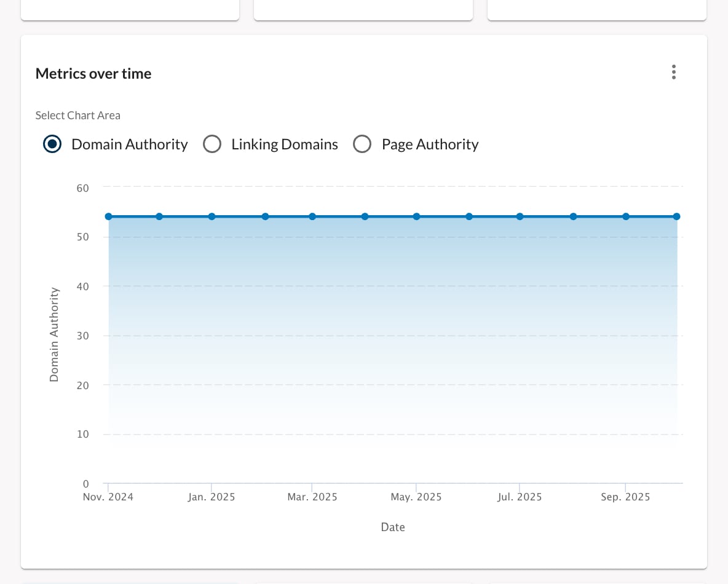Click the Select Chart Area label
728x584 pixels.
[78, 115]
